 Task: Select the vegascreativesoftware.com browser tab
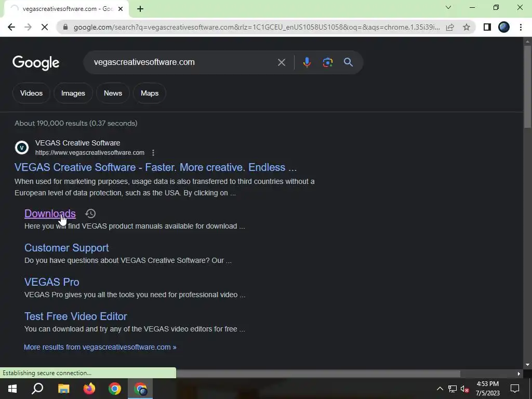coord(66,9)
